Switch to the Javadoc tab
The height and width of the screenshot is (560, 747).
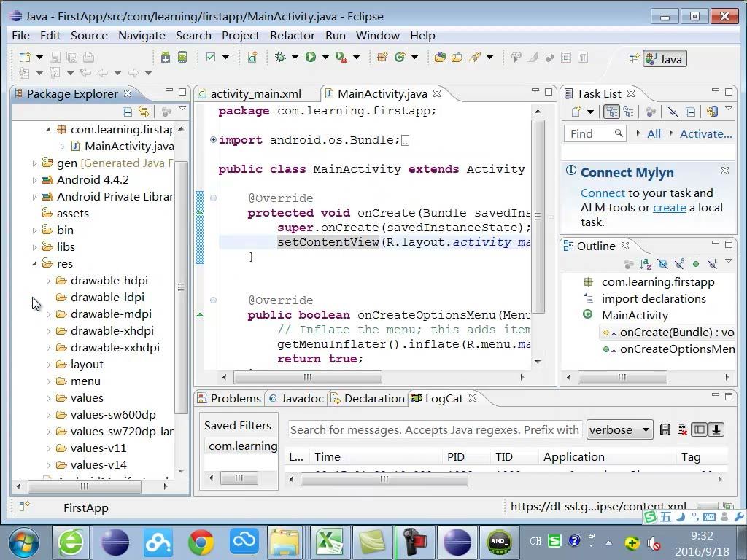296,399
